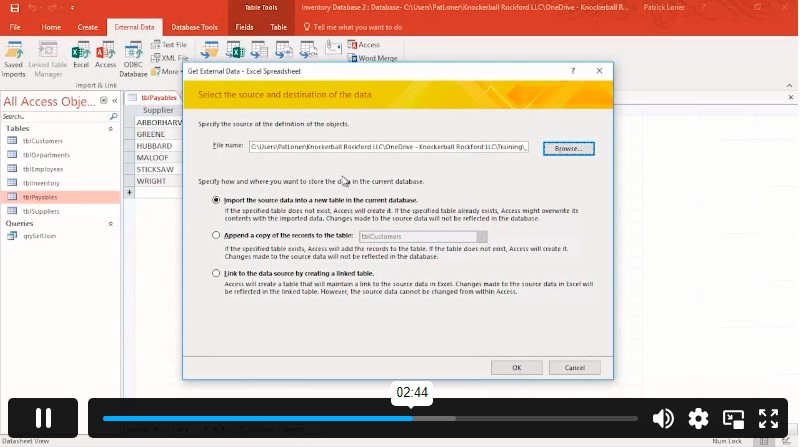Switch video to fullscreen
This screenshot has height=447, width=800.
point(768,418)
